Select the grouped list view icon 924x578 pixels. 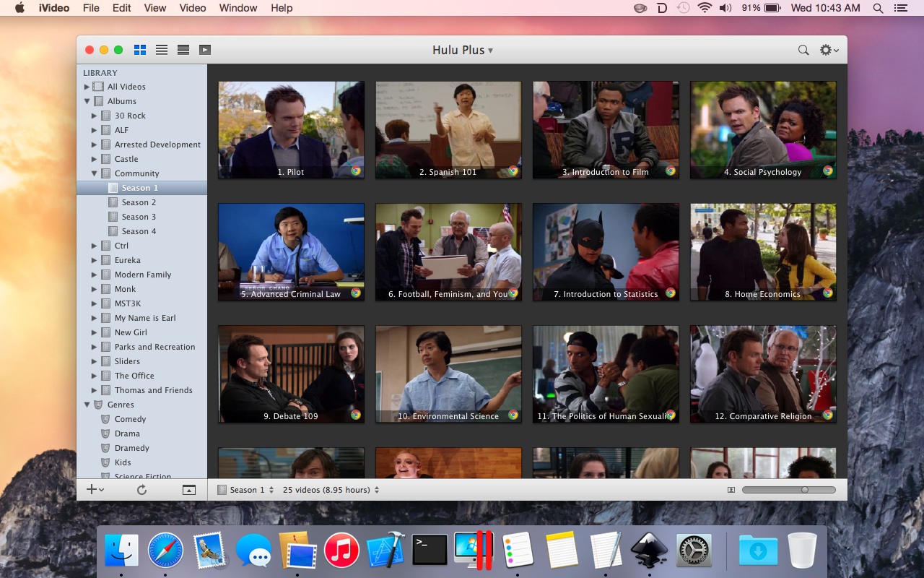183,49
